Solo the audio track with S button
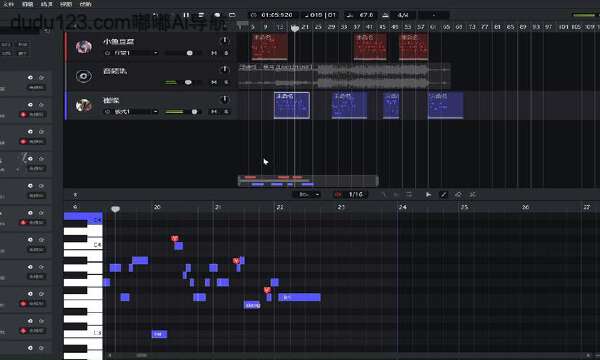Viewport: 600px width, 360px height. click(x=226, y=82)
